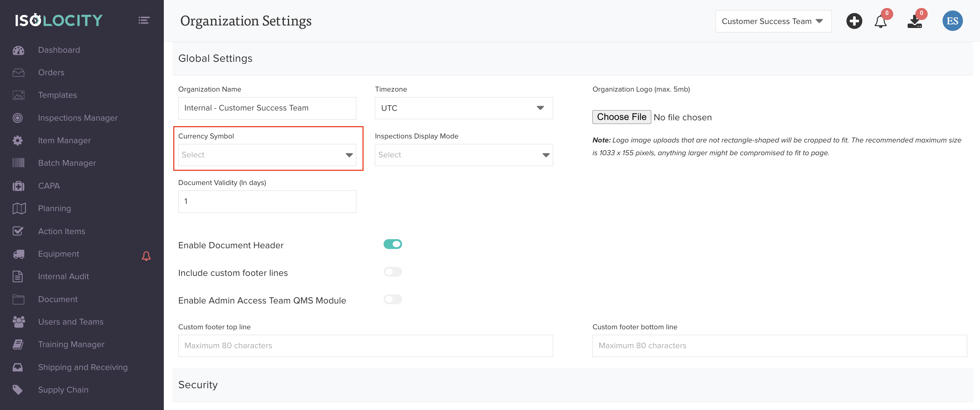980x410 pixels.
Task: Open the Currency Symbol dropdown
Action: pos(267,155)
